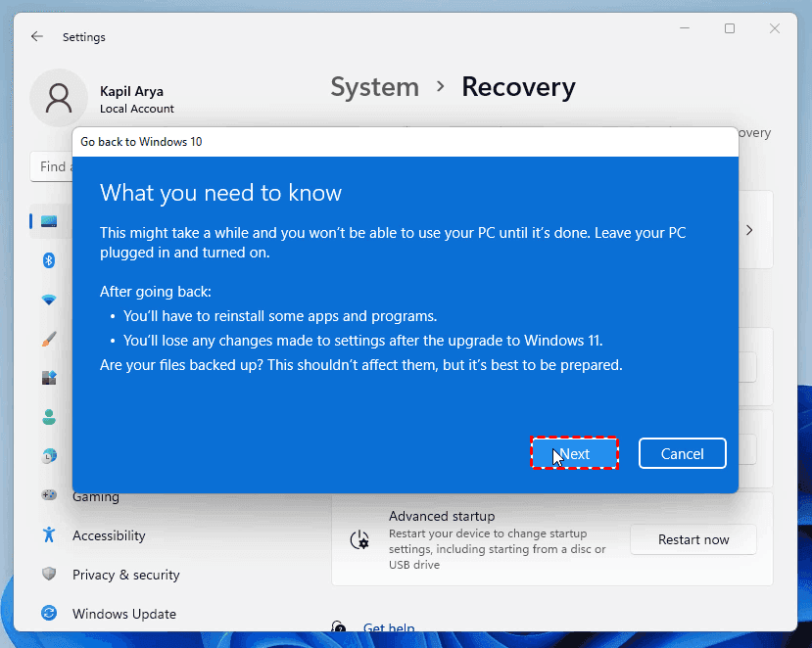Click the System breadcrumb
812x648 pixels.
375,87
